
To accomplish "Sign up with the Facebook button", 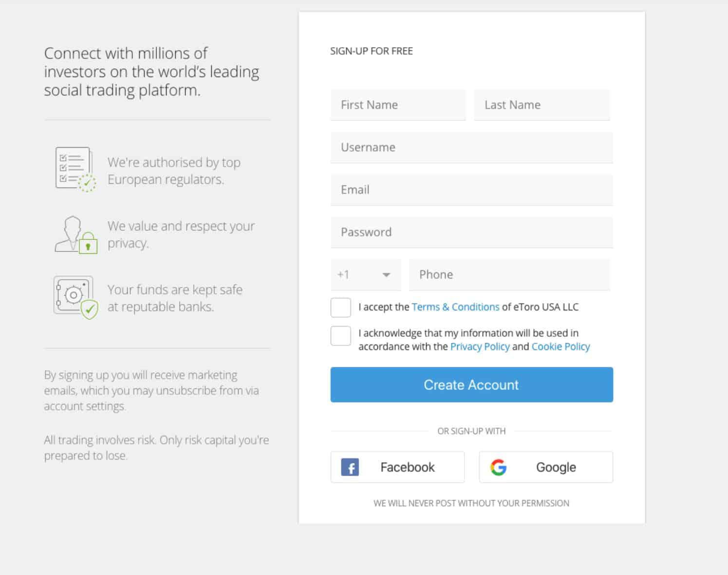I will [x=397, y=467].
